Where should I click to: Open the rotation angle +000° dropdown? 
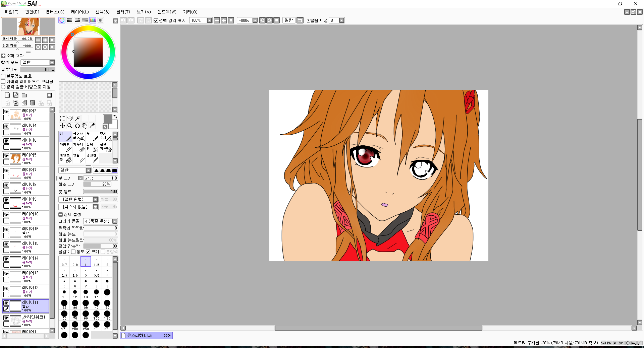click(x=255, y=20)
